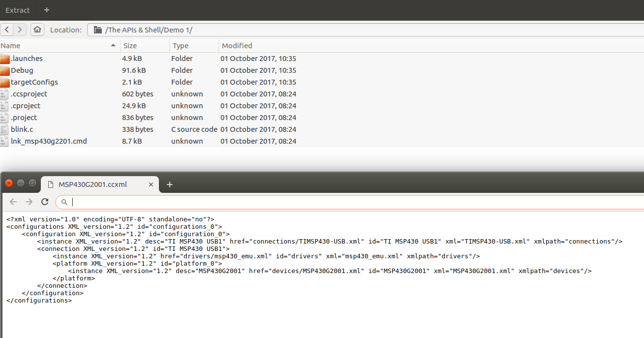Reload the browser page
This screenshot has width=644, height=338.
[x=45, y=202]
